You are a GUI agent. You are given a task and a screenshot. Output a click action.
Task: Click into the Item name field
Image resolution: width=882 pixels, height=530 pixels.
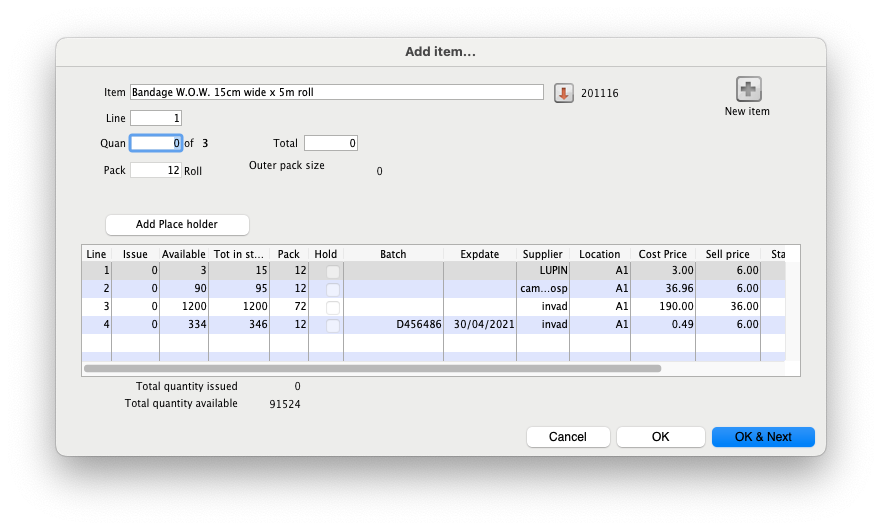(x=336, y=92)
